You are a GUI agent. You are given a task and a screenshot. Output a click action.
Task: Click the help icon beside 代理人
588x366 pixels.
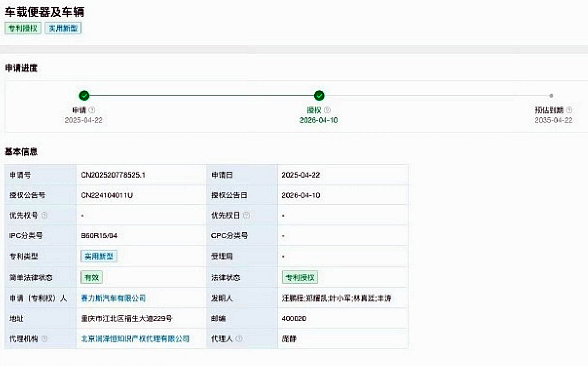pos(239,339)
